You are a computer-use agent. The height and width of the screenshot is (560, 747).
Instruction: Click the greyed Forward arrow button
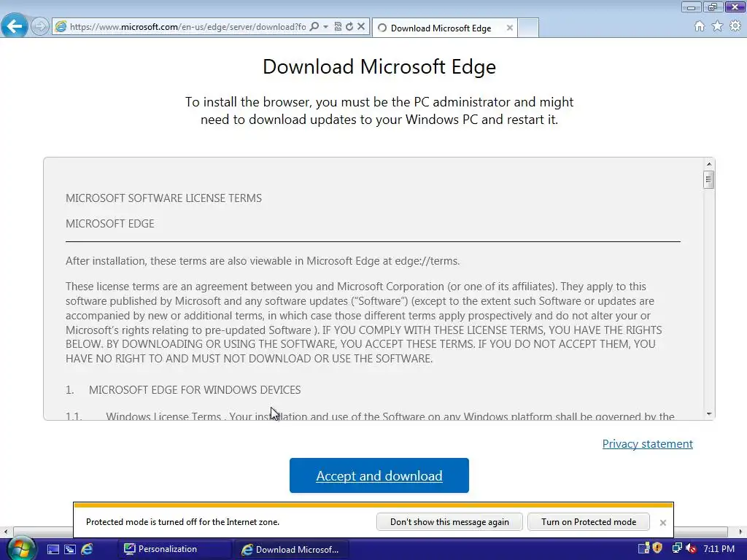(x=40, y=26)
